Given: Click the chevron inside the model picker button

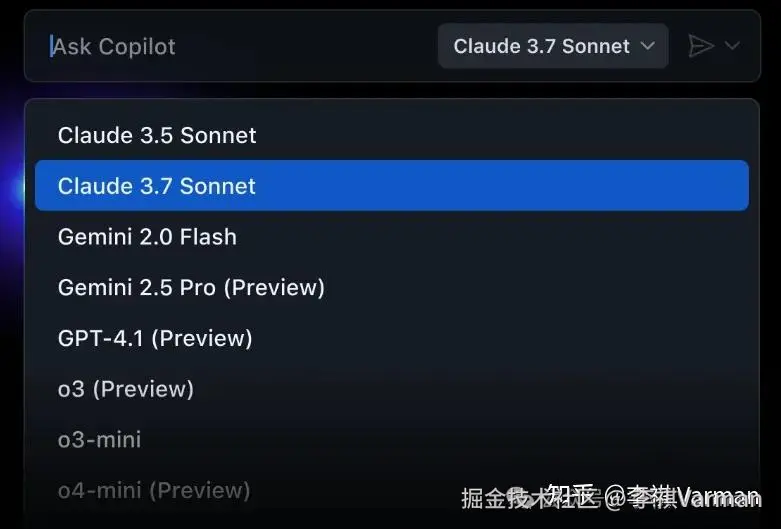Looking at the screenshot, I should [648, 46].
